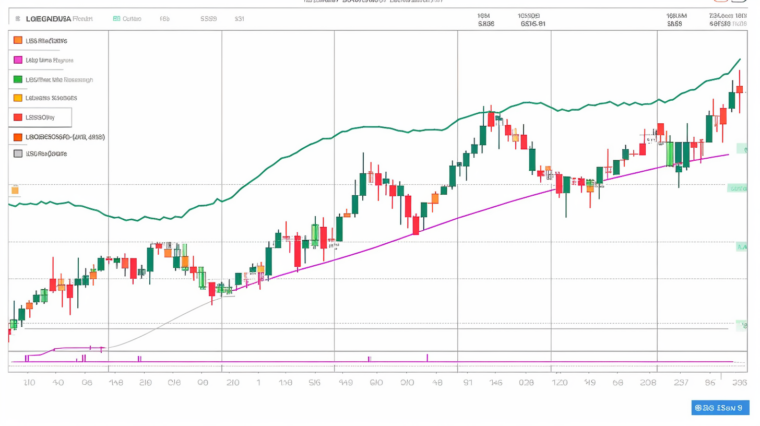
Task: Select the S31 header item
Action: coord(238,18)
